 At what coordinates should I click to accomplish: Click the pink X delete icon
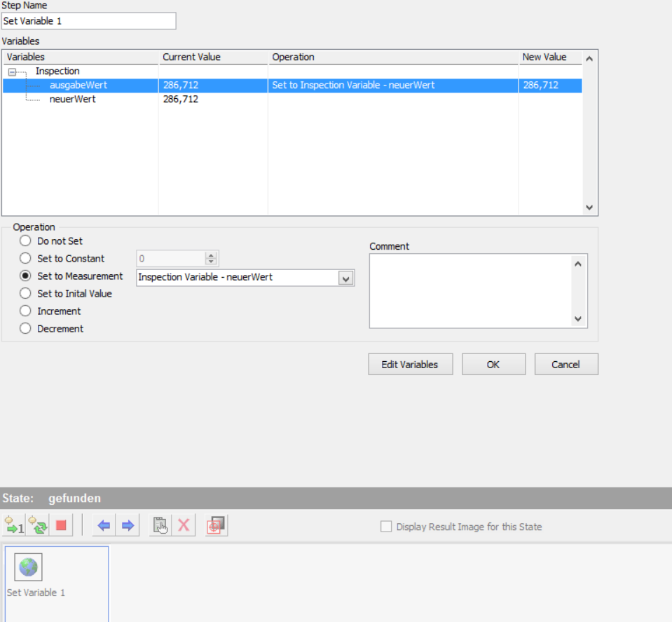pos(184,525)
